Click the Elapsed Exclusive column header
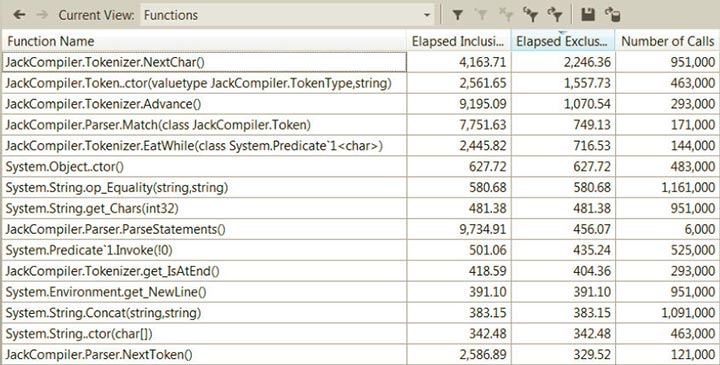 click(563, 41)
